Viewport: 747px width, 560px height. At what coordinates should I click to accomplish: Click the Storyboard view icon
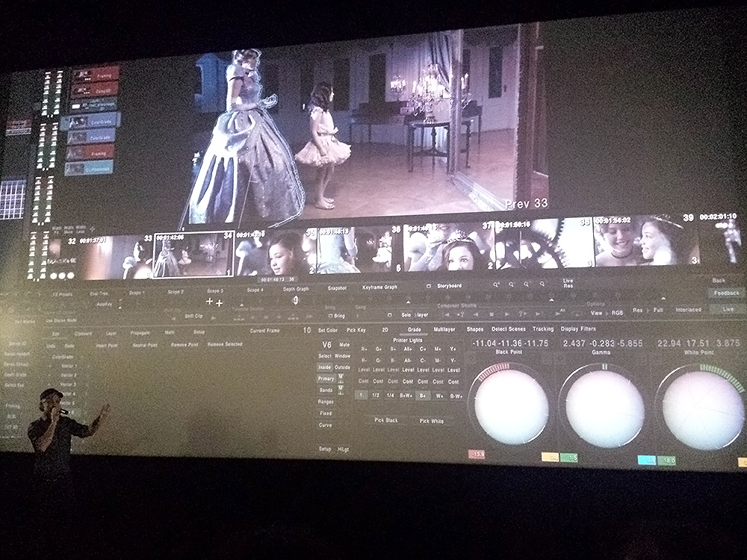tap(428, 286)
